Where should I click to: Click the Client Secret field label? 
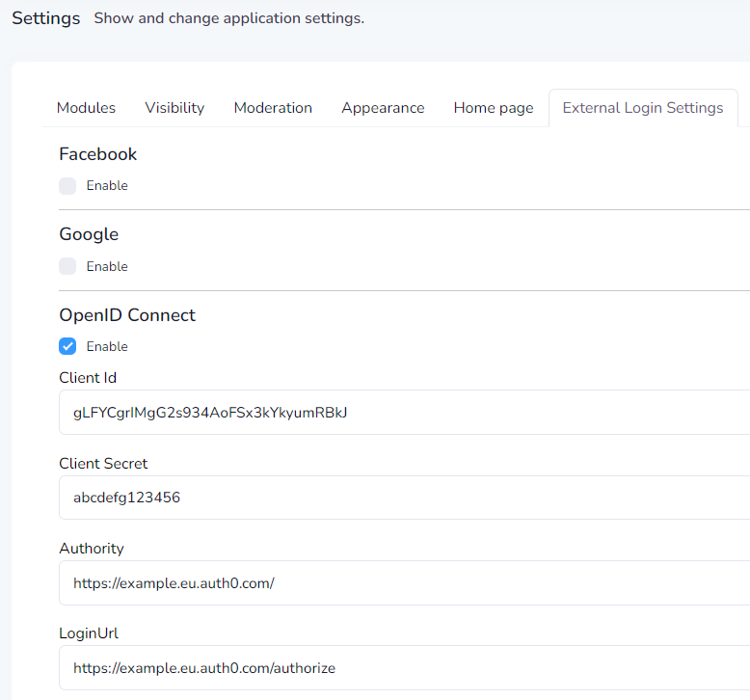pyautogui.click(x=103, y=464)
